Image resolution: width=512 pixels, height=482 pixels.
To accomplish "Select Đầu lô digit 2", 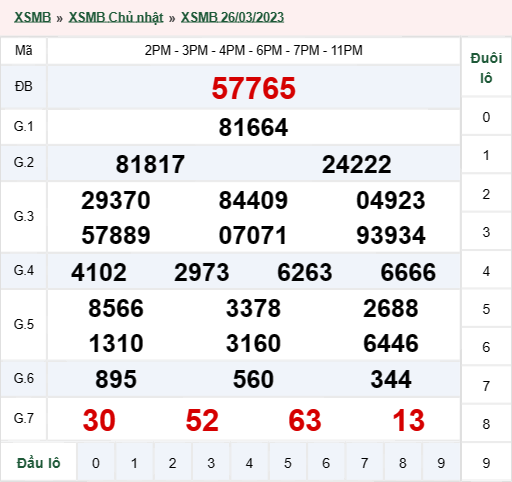I will click(x=172, y=463).
